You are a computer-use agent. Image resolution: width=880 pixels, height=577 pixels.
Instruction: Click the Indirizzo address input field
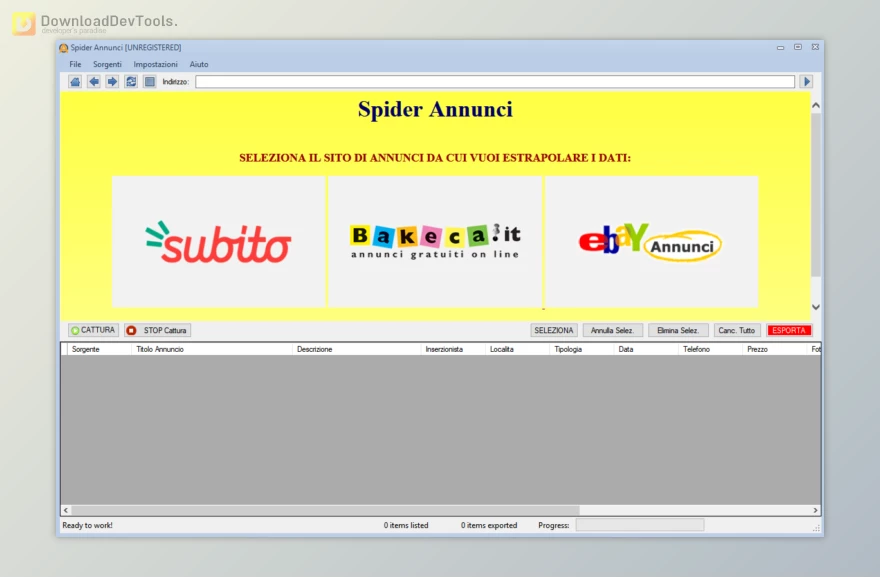point(495,82)
